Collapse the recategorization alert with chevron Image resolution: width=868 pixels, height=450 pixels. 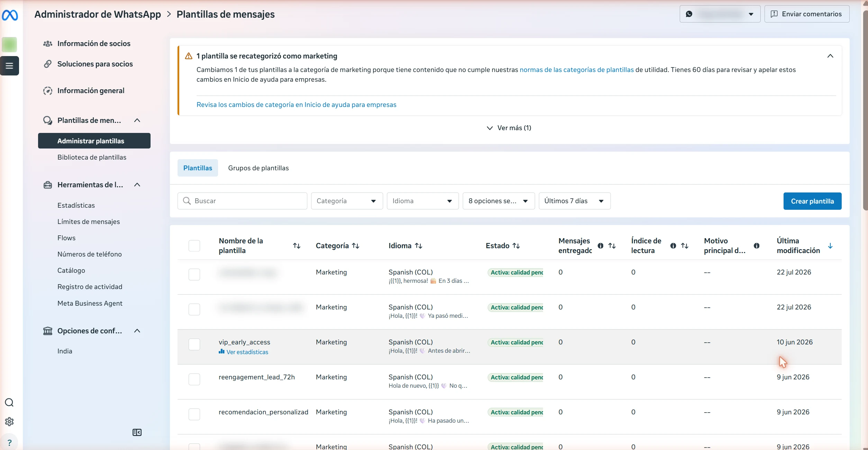point(830,56)
